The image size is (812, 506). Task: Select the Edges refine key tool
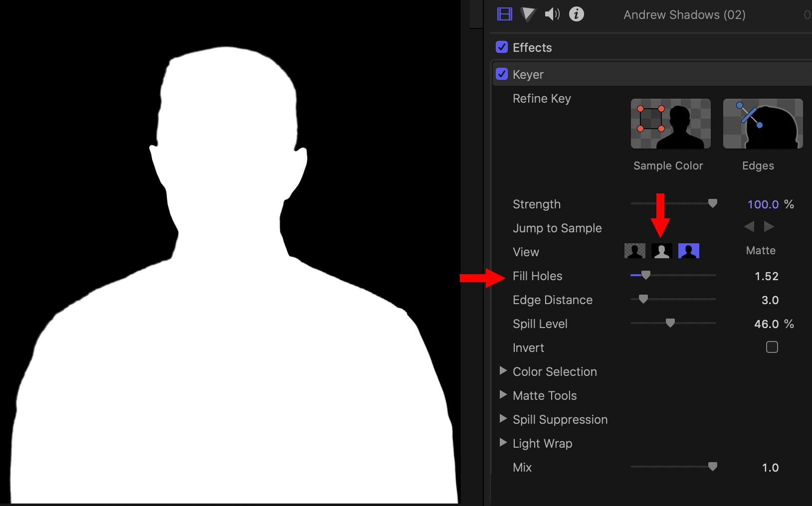763,124
